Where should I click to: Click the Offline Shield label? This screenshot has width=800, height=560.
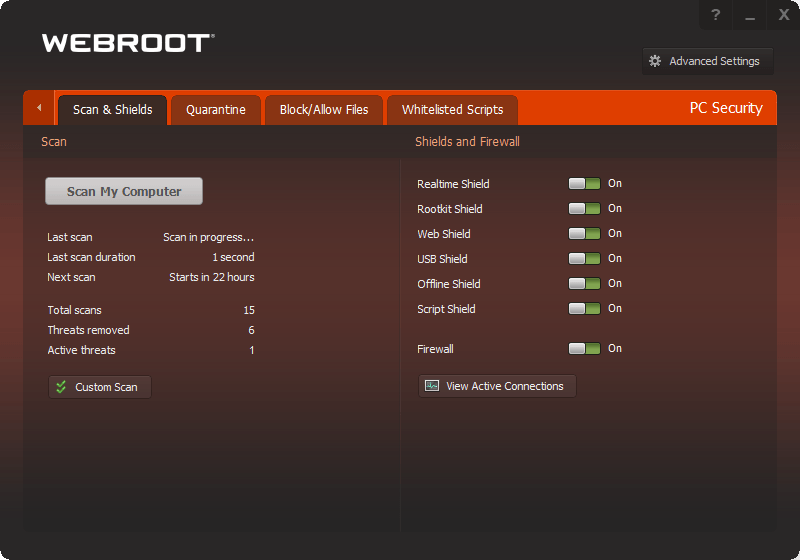(449, 284)
